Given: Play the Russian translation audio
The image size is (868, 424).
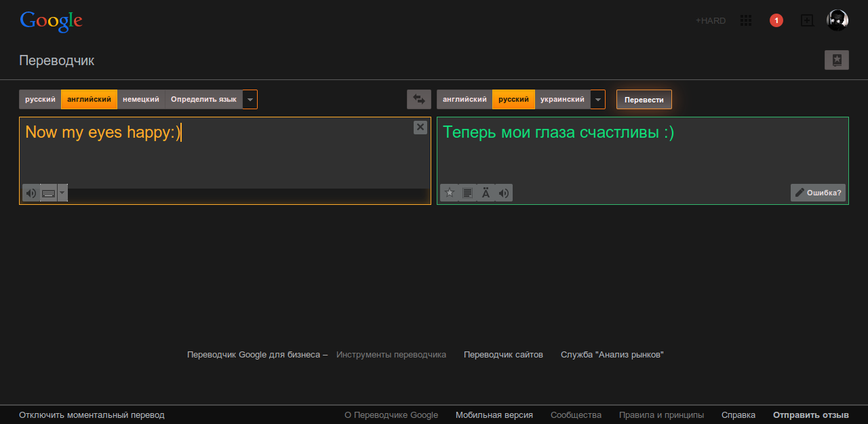Looking at the screenshot, I should [x=503, y=193].
